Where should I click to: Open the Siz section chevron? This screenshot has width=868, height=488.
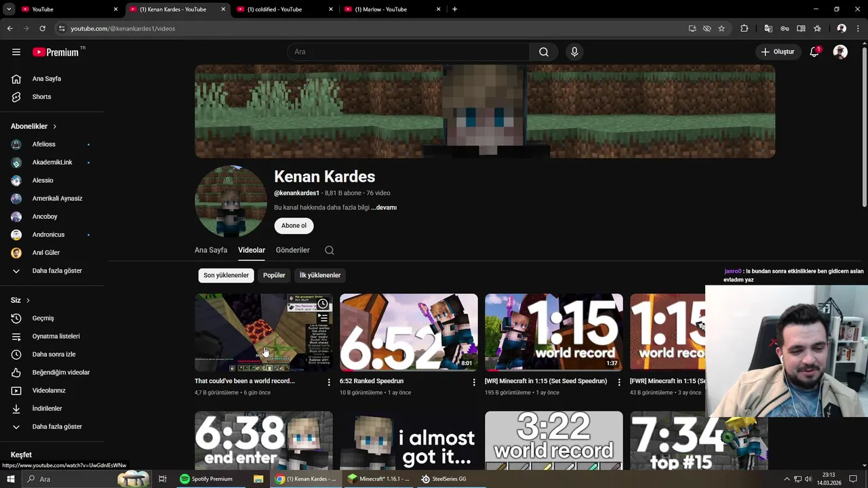(x=28, y=300)
